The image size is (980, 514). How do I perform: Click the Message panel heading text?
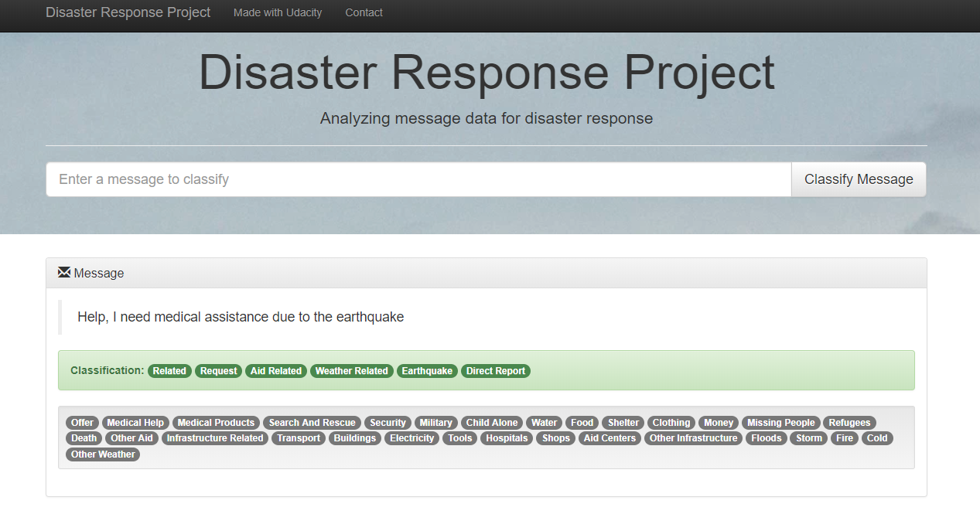point(99,274)
